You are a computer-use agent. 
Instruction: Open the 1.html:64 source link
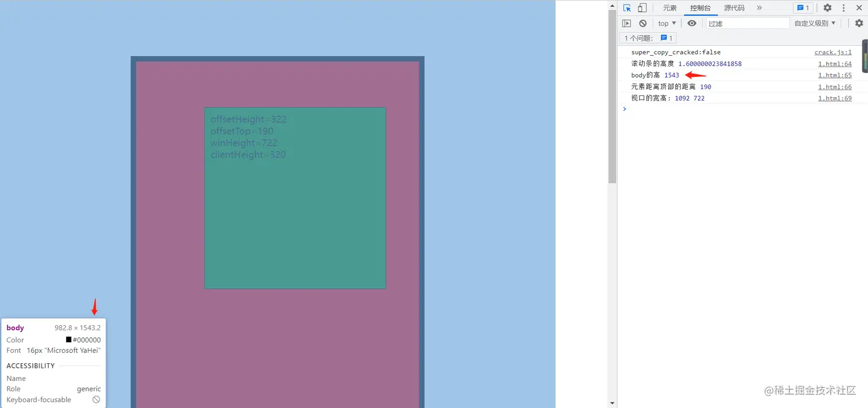pyautogui.click(x=835, y=64)
